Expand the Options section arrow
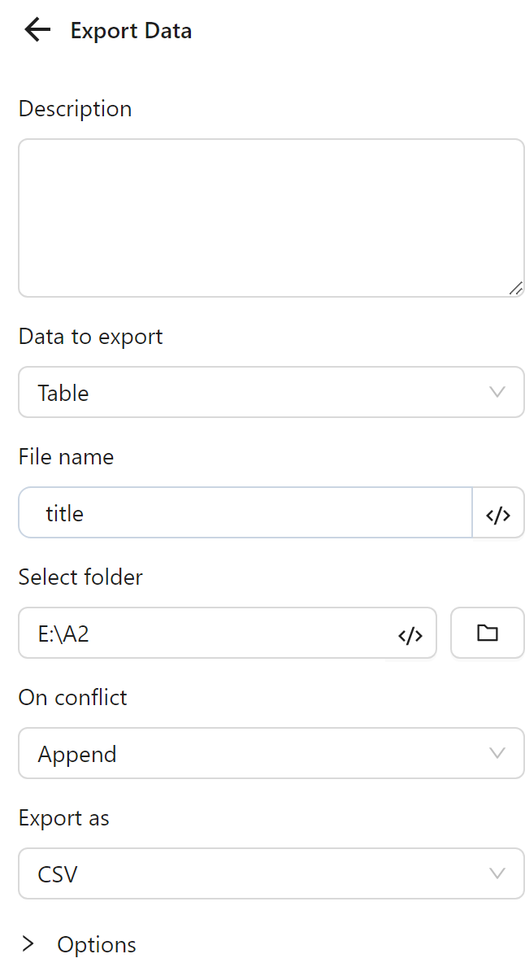 click(x=28, y=944)
